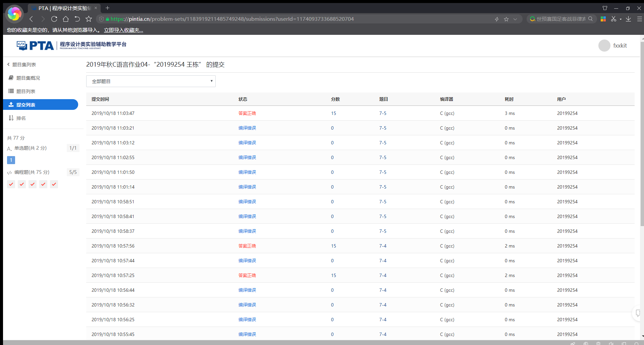Screen dimensions: 644x345
Task: Click the search box with 世预赛 text
Action: (x=561, y=19)
